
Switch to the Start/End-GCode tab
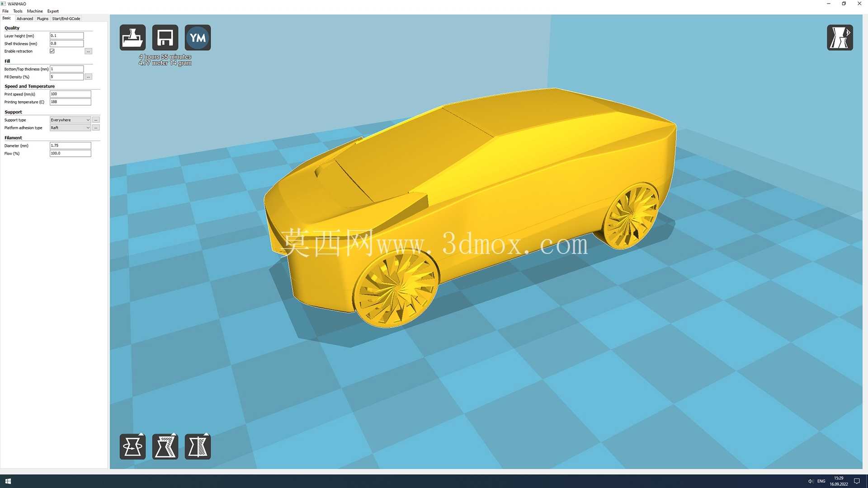click(66, 19)
